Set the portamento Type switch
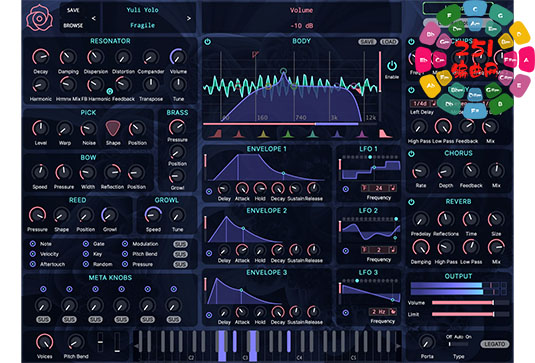535x363 pixels. 459,344
